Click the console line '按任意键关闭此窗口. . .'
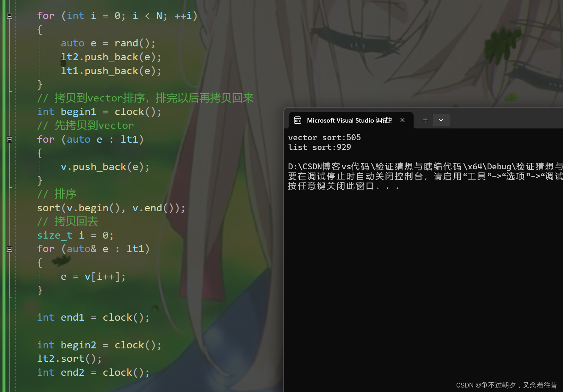Viewport: 563px width, 392px height. [x=344, y=186]
